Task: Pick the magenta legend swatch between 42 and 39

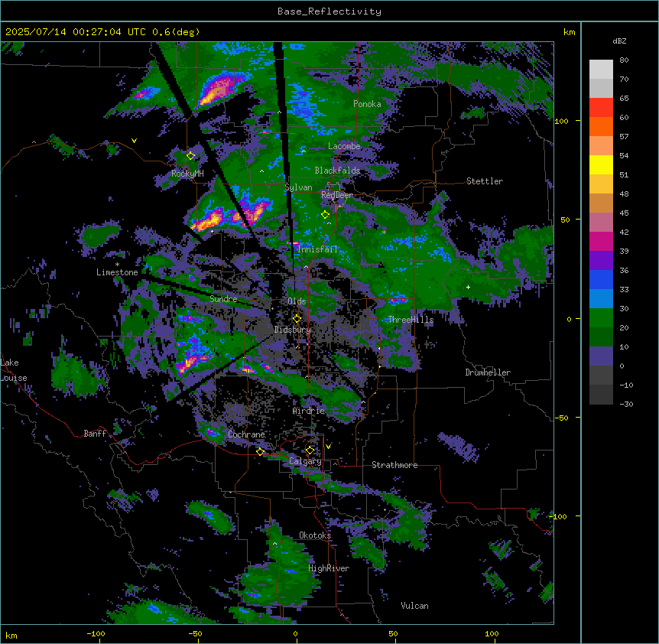Action: (x=601, y=241)
